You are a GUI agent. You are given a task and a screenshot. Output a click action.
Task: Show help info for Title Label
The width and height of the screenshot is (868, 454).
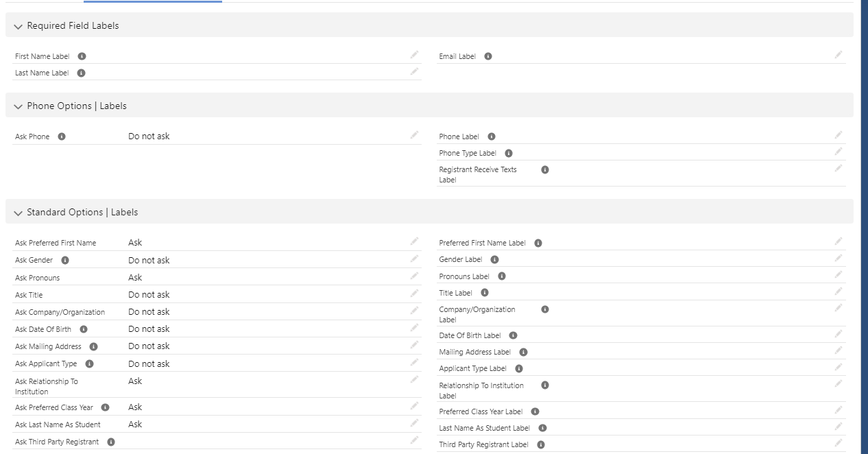pyautogui.click(x=485, y=293)
